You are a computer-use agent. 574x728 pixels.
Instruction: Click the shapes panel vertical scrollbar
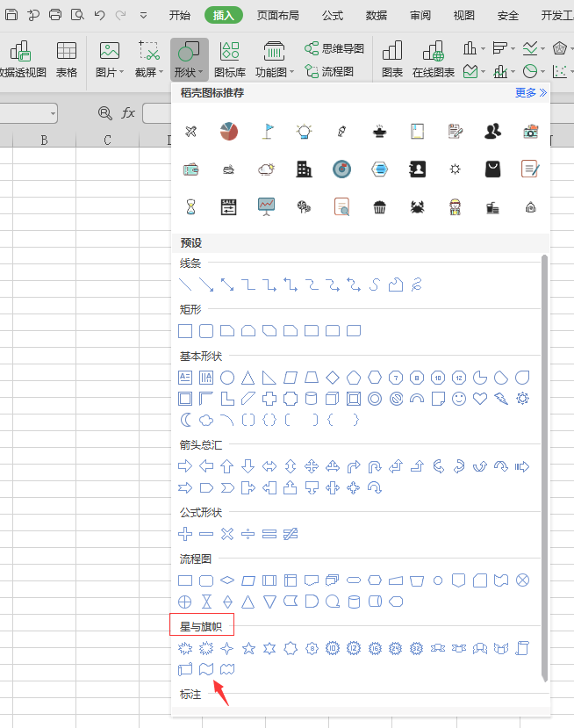point(544,465)
